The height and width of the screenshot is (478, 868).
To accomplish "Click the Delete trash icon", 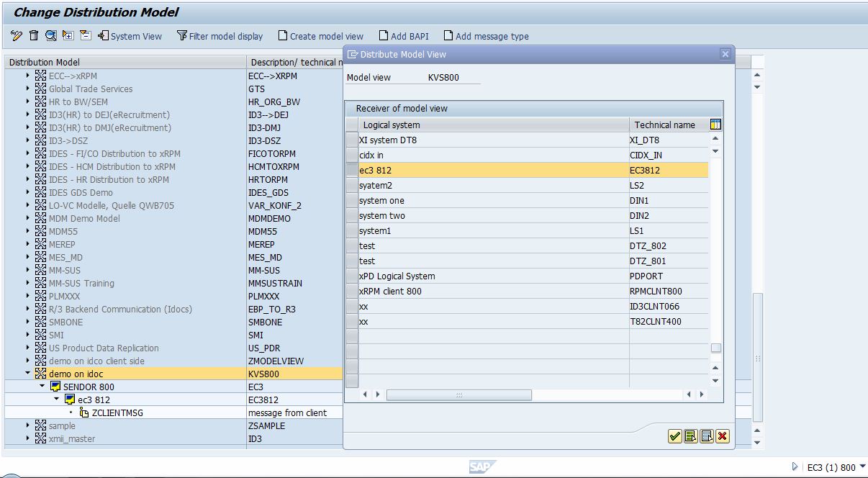I will (x=33, y=35).
